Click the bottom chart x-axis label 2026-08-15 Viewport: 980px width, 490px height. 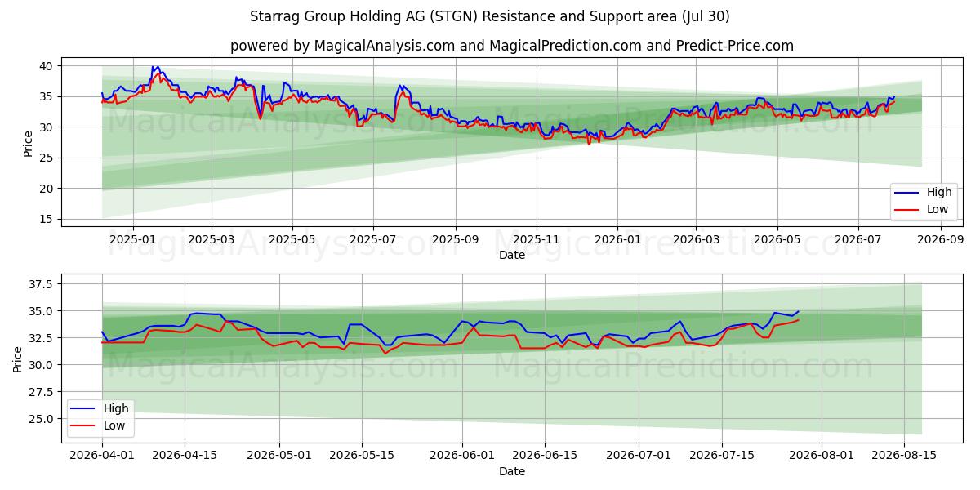pyautogui.click(x=905, y=456)
